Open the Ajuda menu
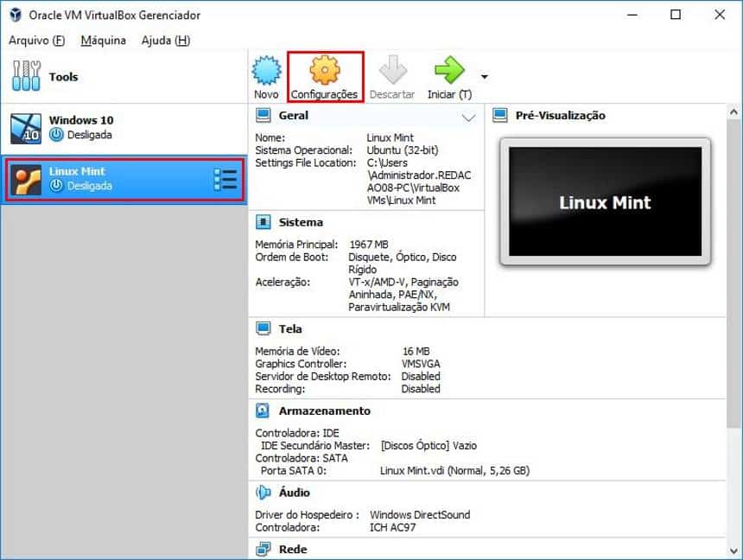The width and height of the screenshot is (743, 560). click(164, 40)
